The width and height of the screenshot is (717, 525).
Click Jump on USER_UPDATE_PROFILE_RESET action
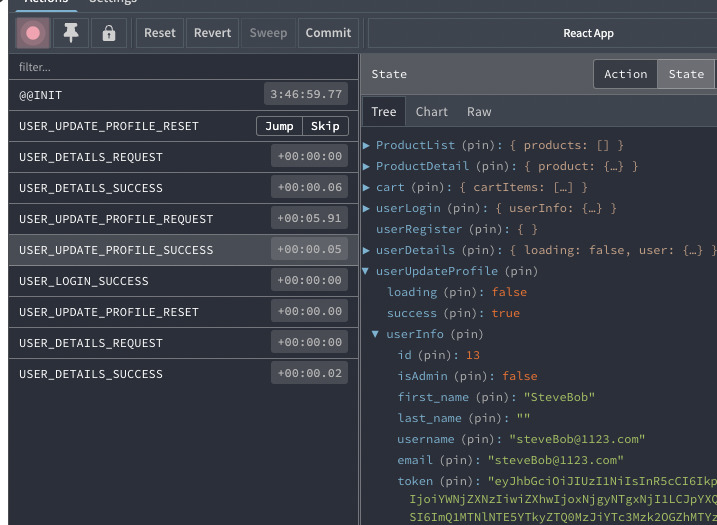[279, 126]
